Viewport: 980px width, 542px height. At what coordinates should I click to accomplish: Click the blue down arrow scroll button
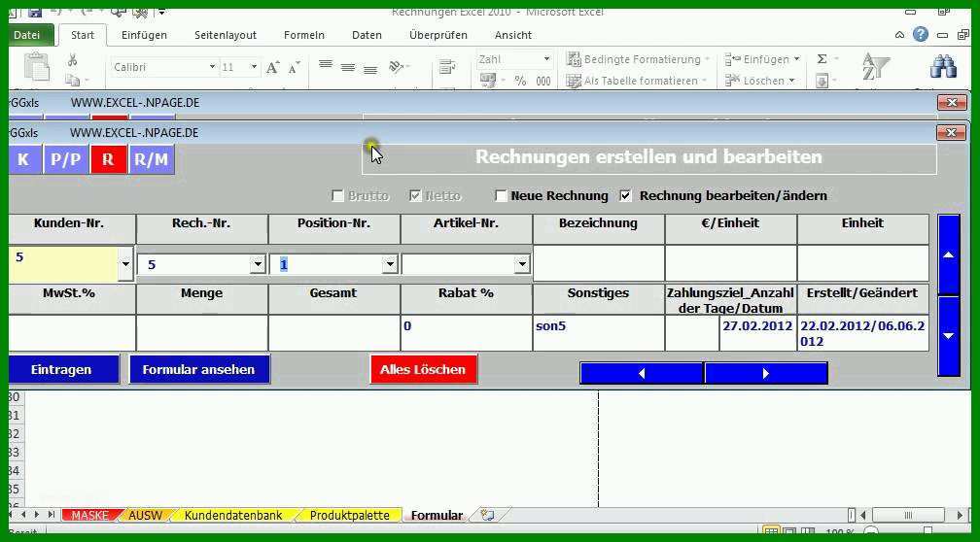[949, 336]
